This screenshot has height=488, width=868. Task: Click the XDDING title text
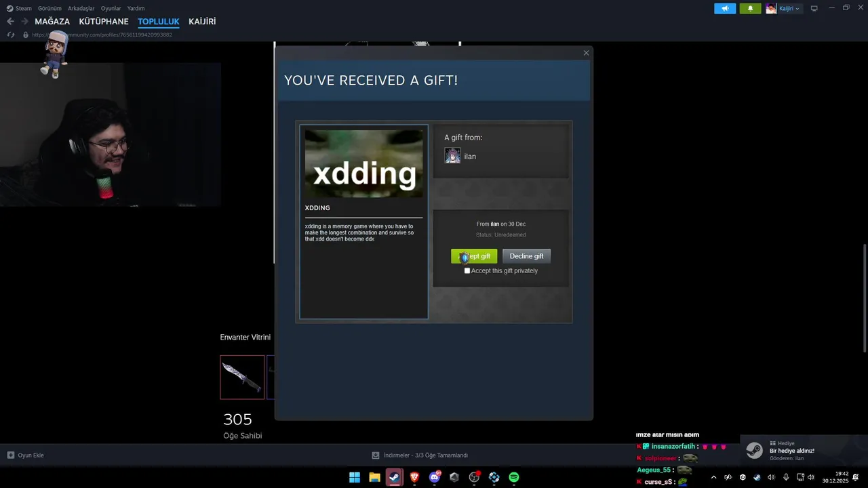coord(317,208)
